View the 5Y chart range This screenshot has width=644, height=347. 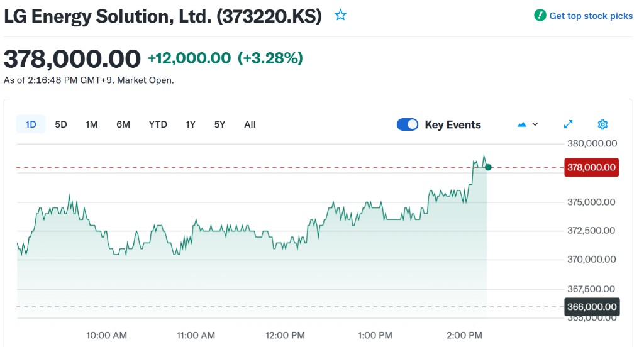pyautogui.click(x=219, y=124)
